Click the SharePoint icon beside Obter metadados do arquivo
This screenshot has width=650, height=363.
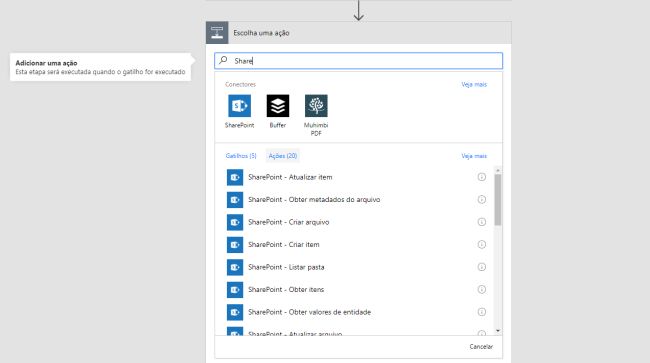(x=235, y=200)
